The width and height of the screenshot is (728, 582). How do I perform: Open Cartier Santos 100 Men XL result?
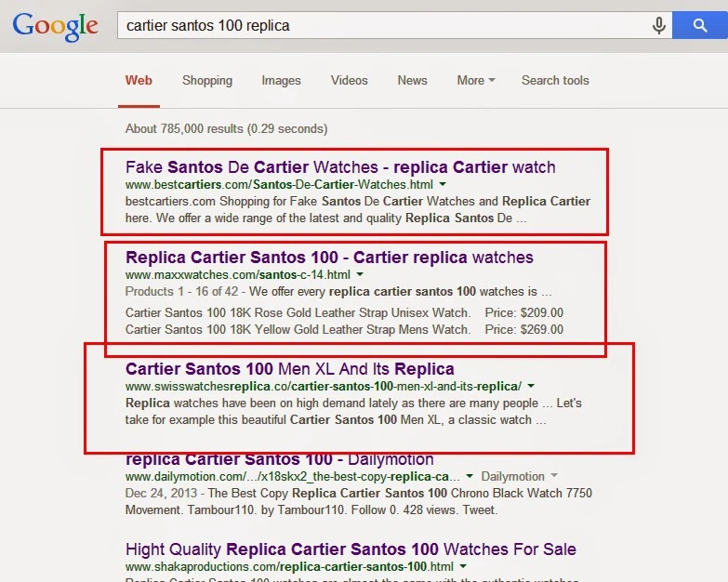(x=290, y=369)
